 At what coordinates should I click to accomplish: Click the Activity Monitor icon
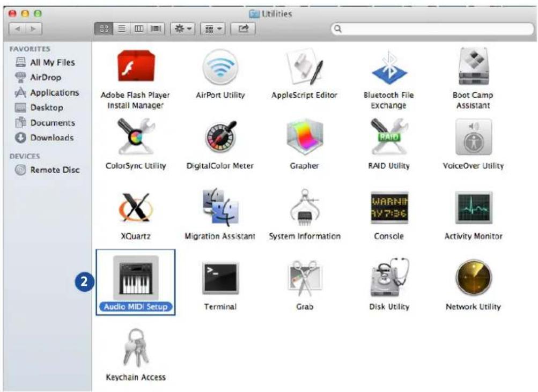pos(474,208)
